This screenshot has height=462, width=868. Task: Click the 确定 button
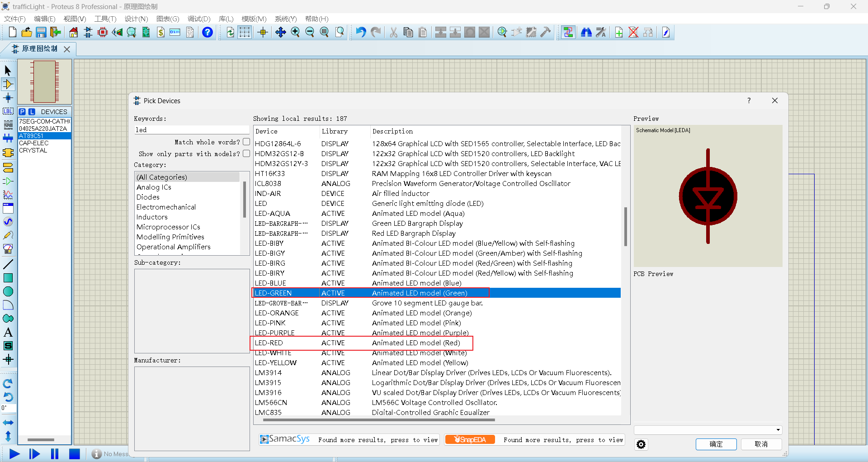(716, 444)
